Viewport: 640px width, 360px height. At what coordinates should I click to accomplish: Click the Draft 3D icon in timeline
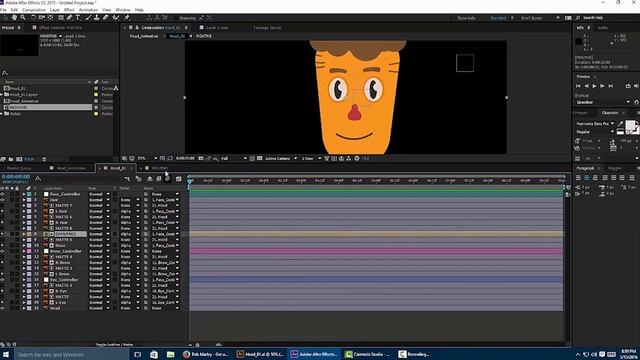[x=139, y=179]
